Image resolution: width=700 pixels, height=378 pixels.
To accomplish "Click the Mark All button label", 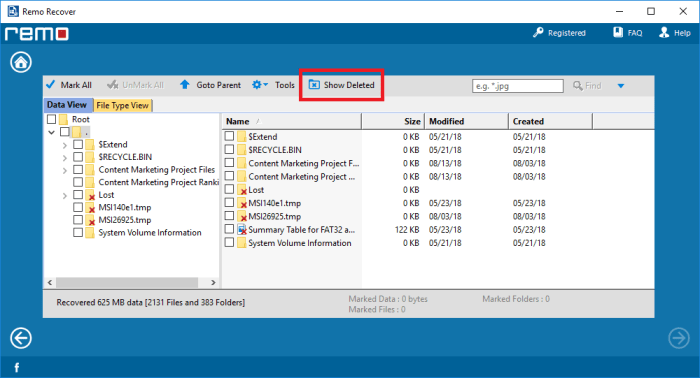I will pos(76,85).
